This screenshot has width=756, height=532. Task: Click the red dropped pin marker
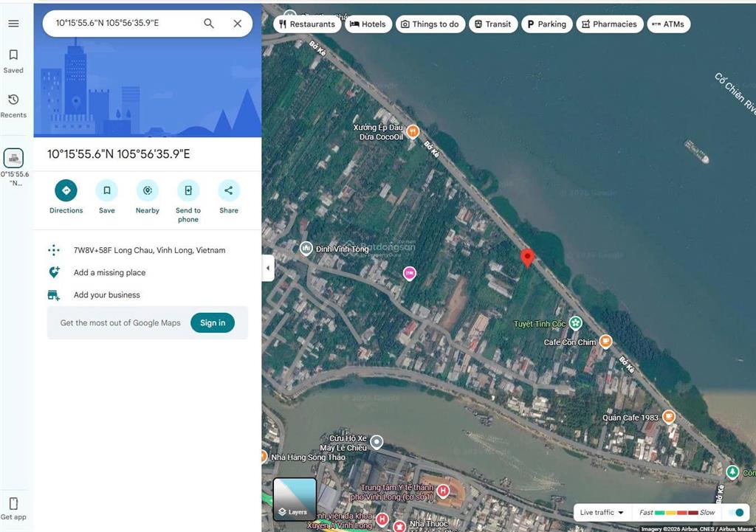[527, 258]
